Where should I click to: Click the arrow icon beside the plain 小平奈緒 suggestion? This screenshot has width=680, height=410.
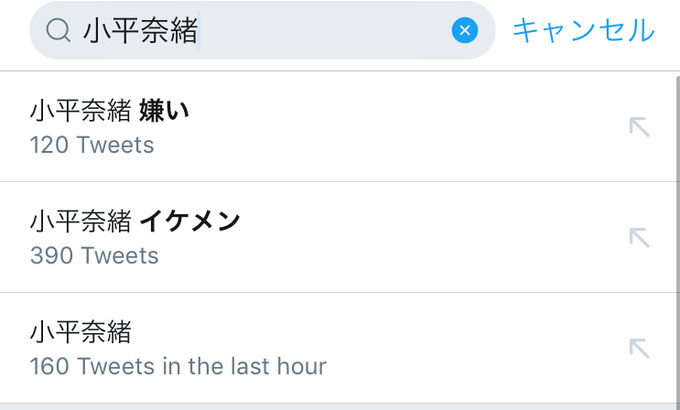[639, 348]
